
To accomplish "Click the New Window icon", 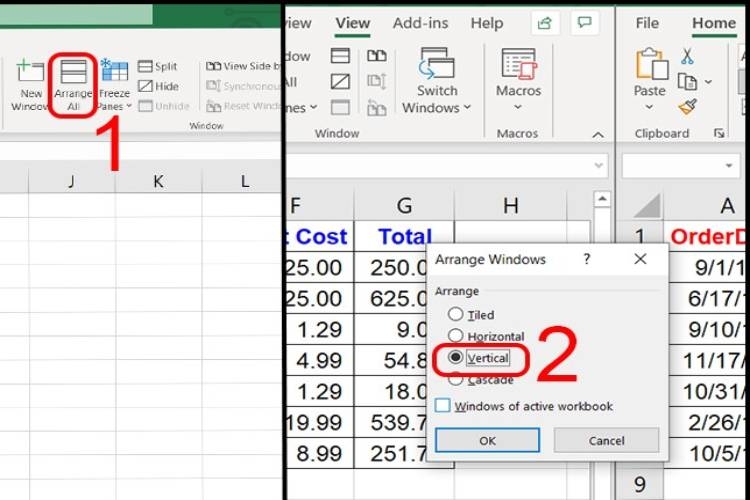I will (30, 71).
